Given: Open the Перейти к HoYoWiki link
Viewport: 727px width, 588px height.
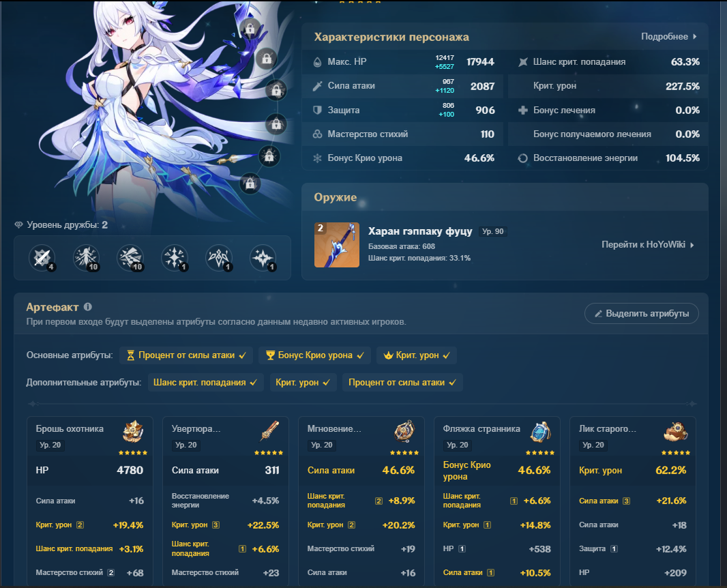Looking at the screenshot, I should [648, 244].
